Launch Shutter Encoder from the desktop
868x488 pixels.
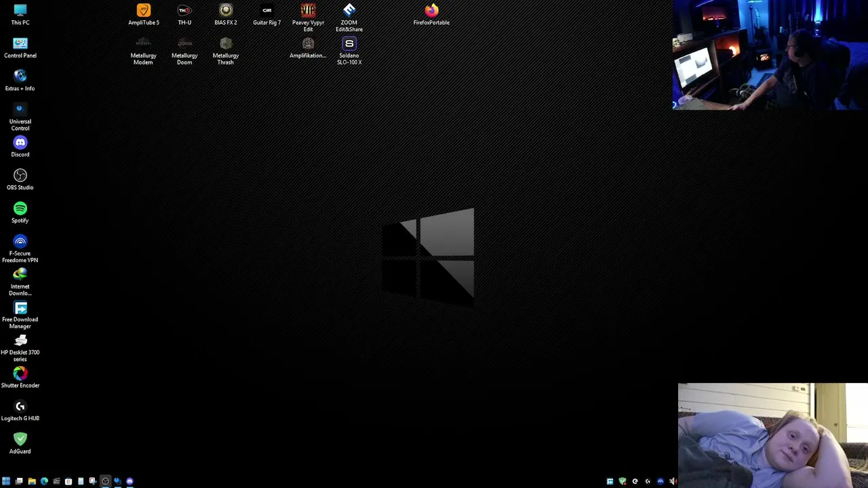point(20,378)
